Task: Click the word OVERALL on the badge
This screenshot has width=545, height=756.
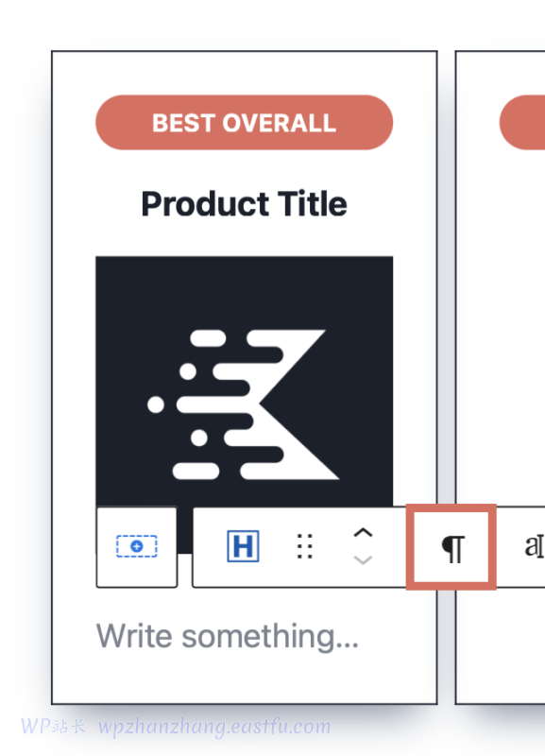Action: click(x=279, y=123)
